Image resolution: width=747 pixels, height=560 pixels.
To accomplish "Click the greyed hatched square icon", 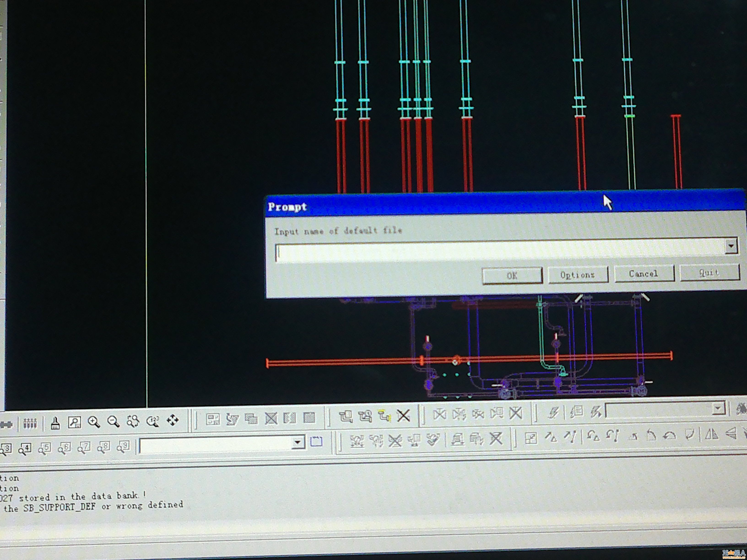I will coord(309,418).
